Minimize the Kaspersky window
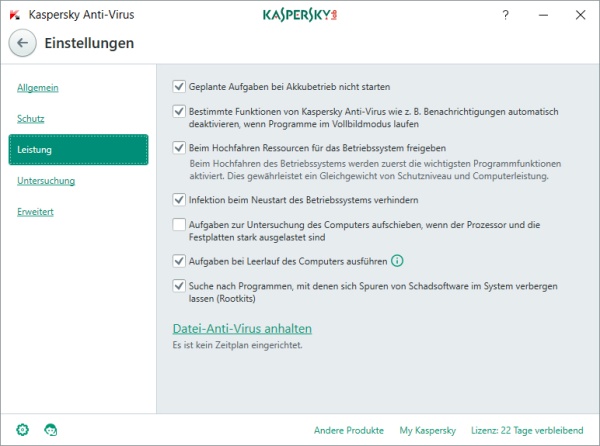The image size is (600, 446). point(543,15)
